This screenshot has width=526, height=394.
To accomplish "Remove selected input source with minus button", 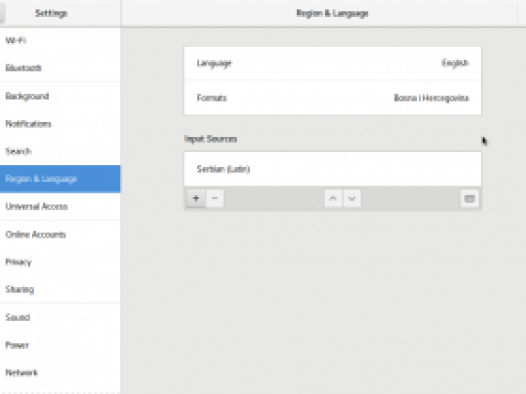I will click(215, 198).
